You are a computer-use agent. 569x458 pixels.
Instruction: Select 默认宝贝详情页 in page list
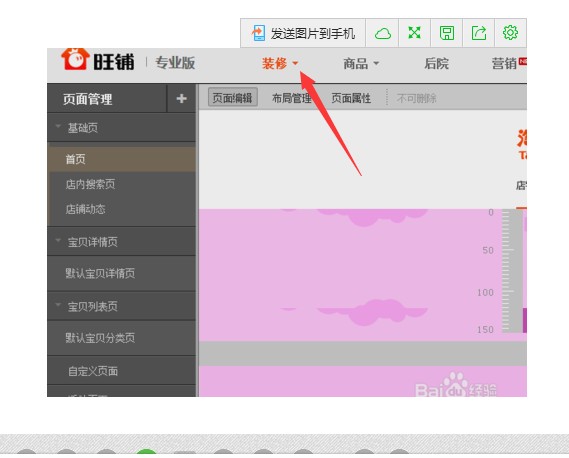tap(122, 273)
